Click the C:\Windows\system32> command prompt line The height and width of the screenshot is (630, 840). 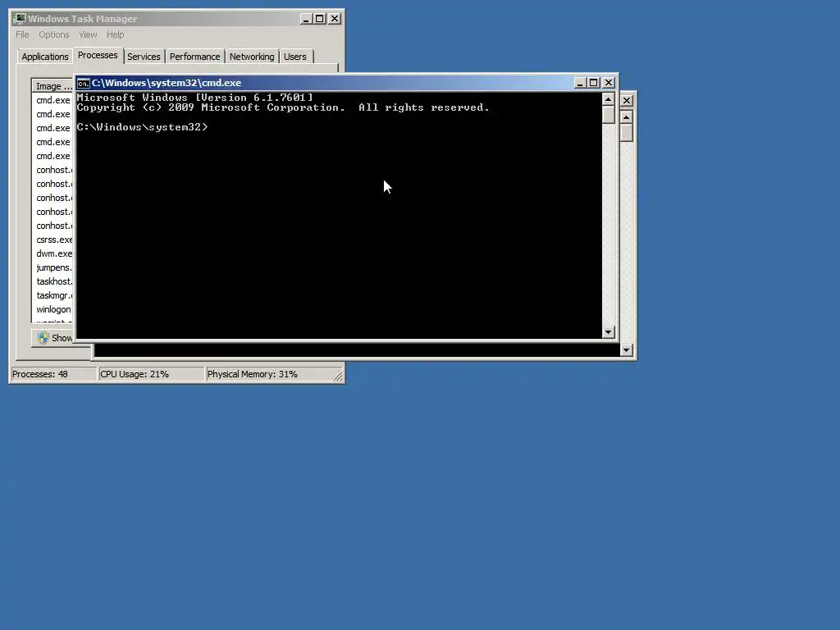tap(142, 127)
